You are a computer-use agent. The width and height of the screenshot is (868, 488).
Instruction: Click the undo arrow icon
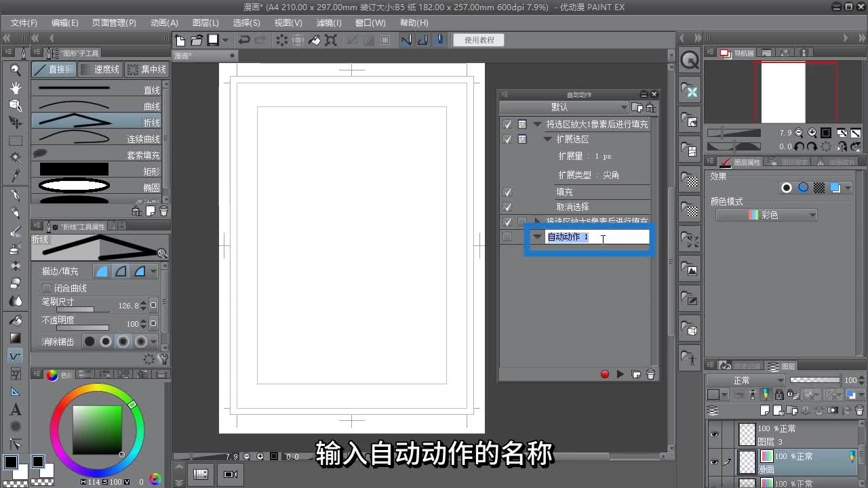[244, 40]
